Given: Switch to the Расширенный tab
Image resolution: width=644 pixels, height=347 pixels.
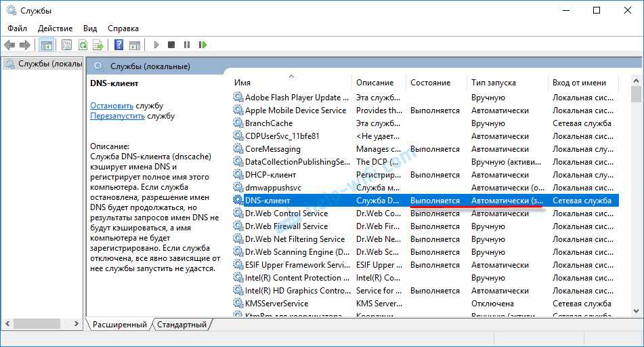Looking at the screenshot, I should 120,325.
